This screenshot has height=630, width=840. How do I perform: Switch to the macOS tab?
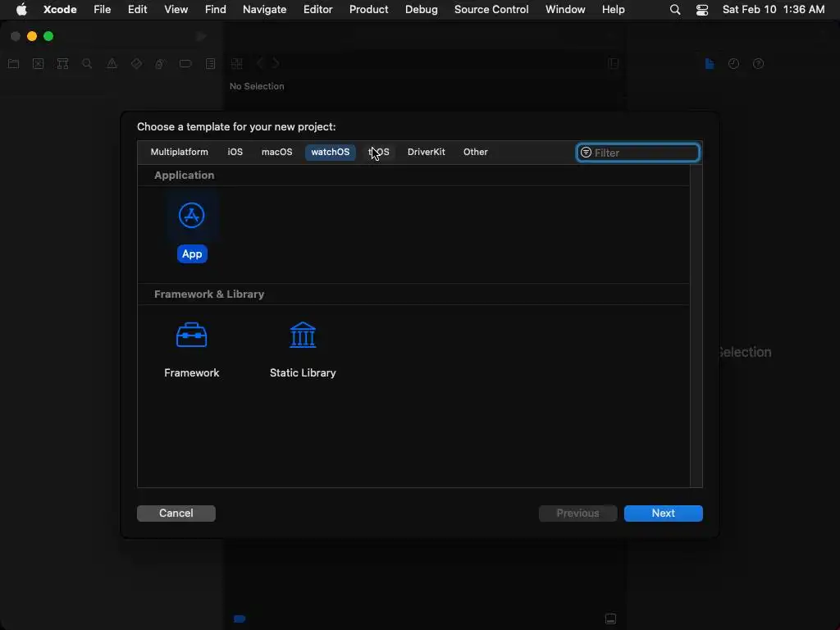pos(276,152)
